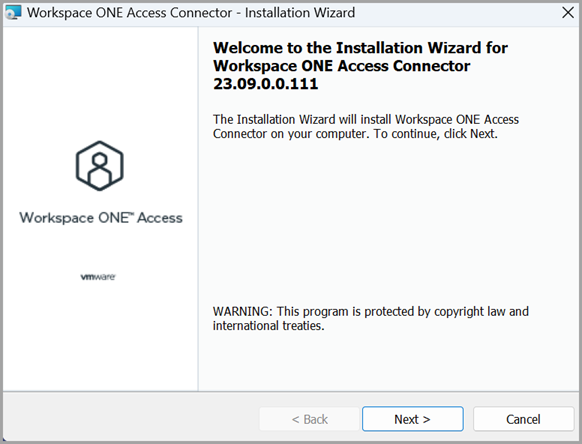Click the hexagon user logo
The image size is (582, 444).
[x=99, y=166]
